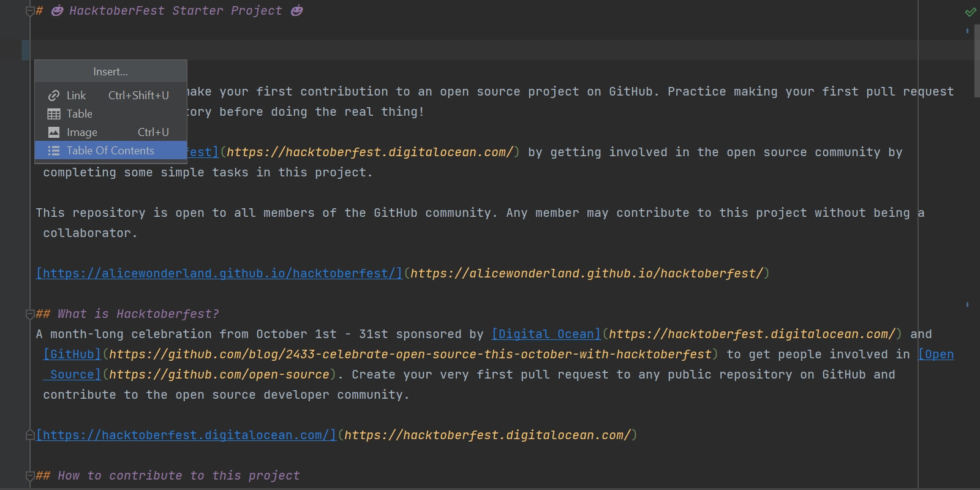980x490 pixels.
Task: Click the italic alicewonderland.github.io URL in parentheses
Action: (587, 274)
